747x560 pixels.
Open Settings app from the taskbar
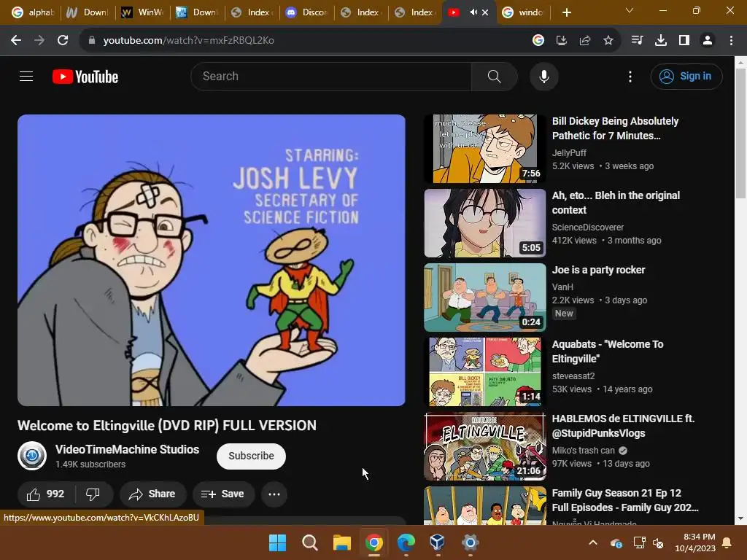[x=470, y=542]
